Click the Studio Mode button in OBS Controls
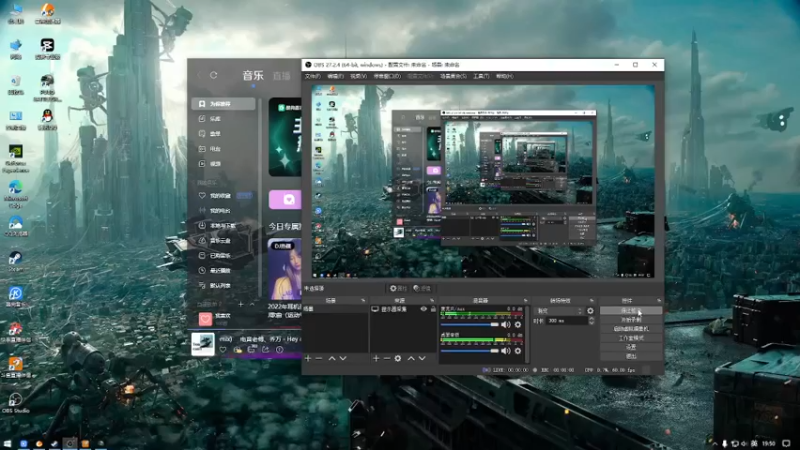Viewport: 800px width, 450px height. click(631, 338)
